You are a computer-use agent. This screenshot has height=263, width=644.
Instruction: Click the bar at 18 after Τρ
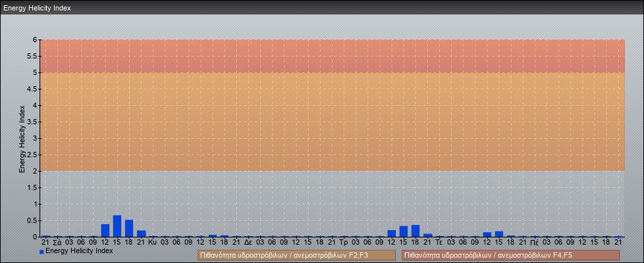point(416,231)
